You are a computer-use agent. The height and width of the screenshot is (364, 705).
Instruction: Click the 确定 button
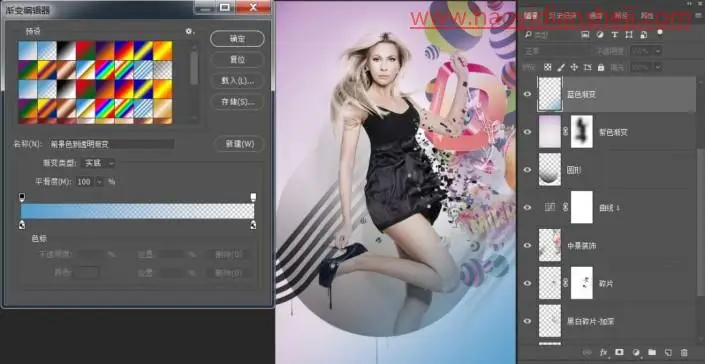point(237,39)
